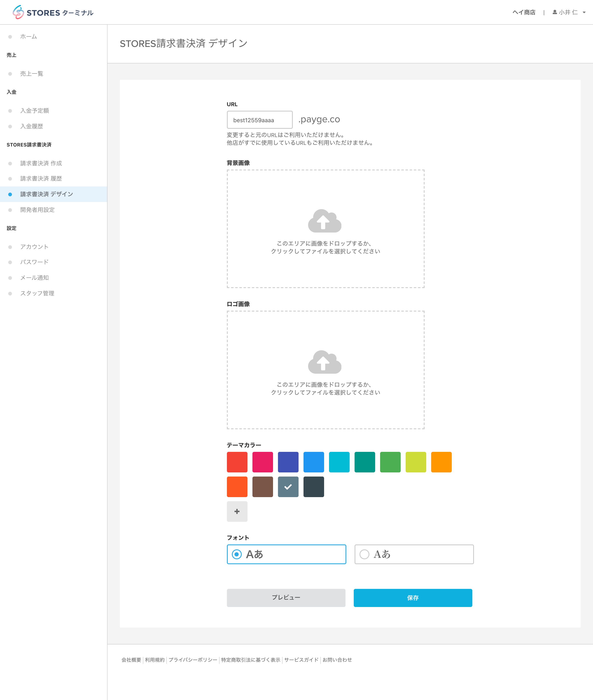Viewport: 593px width, 700px height.
Task: Click the ヘイ商店 store name
Action: click(524, 12)
